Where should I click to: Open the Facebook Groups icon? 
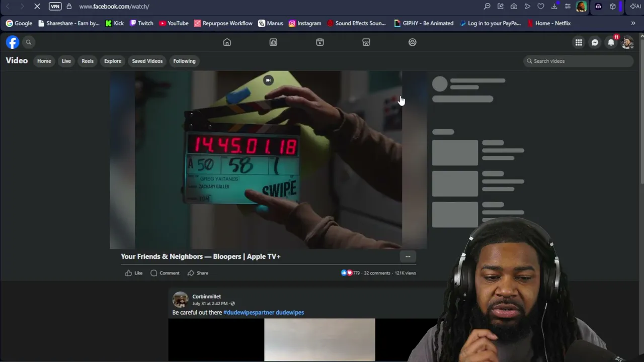(413, 42)
